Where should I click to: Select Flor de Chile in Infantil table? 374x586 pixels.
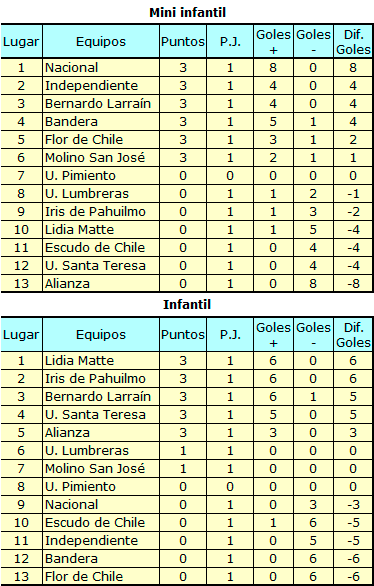tap(84, 576)
